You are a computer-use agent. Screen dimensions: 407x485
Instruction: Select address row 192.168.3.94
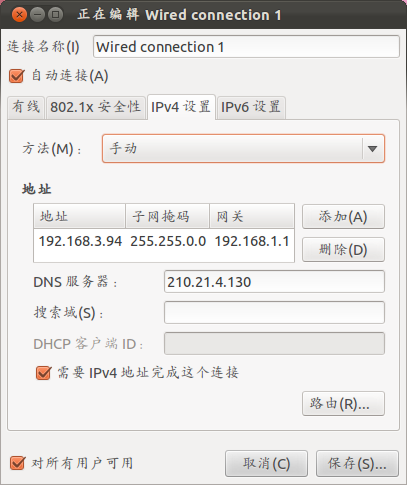164,241
